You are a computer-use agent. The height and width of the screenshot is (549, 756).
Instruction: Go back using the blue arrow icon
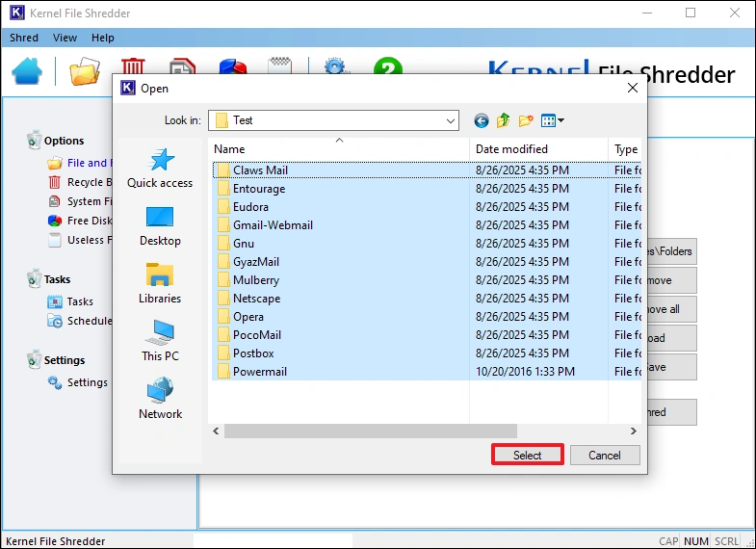coord(482,120)
